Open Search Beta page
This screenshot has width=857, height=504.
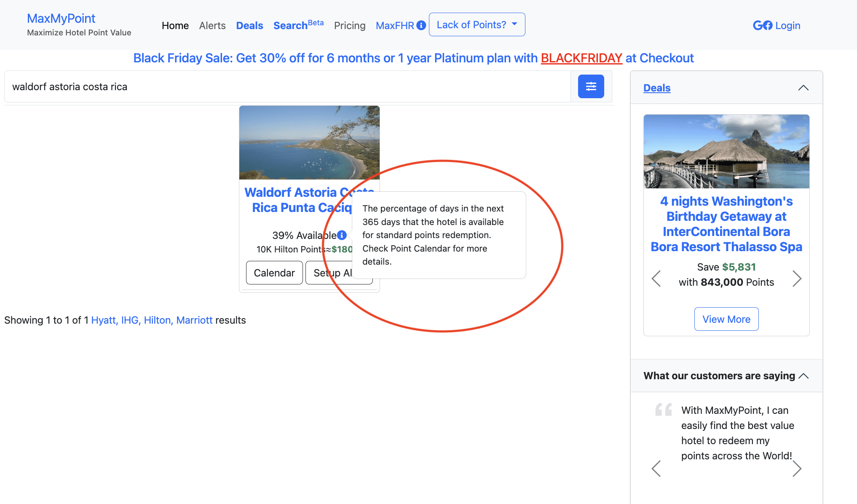pos(298,25)
